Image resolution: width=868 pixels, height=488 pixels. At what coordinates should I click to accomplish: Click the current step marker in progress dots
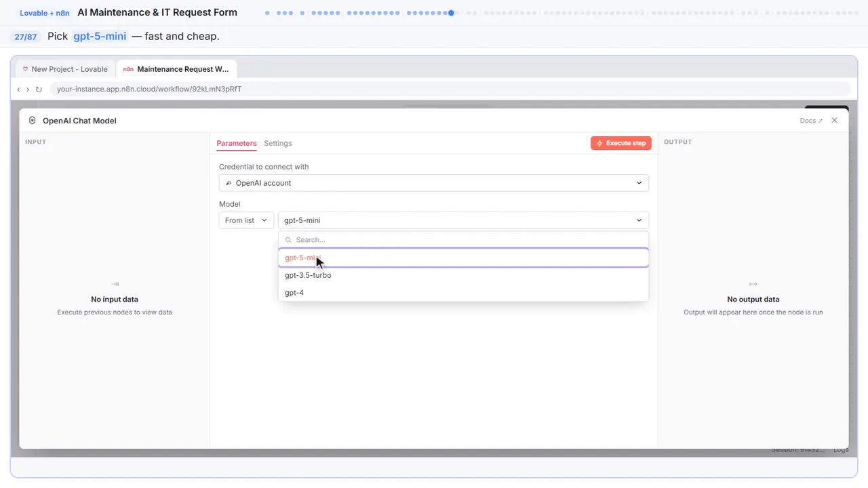pos(451,13)
